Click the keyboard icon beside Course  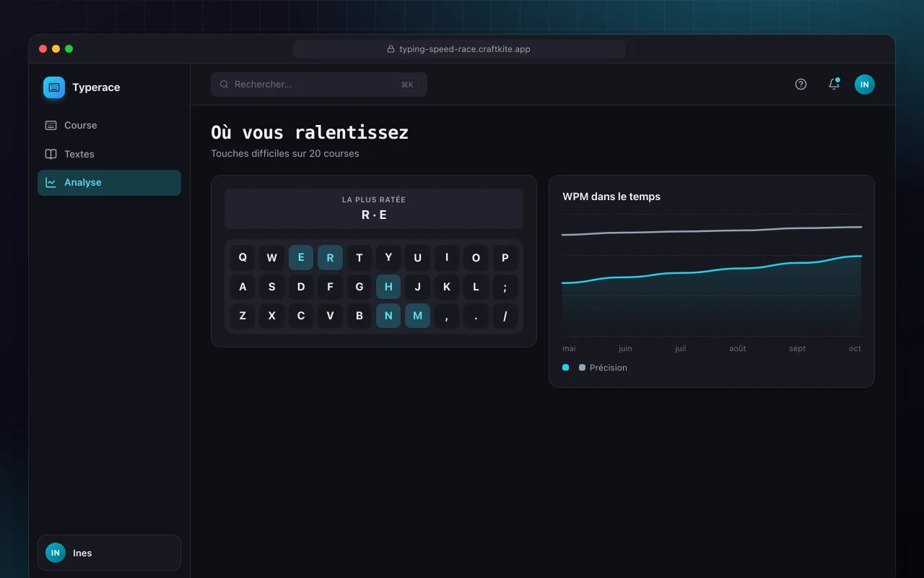click(51, 125)
